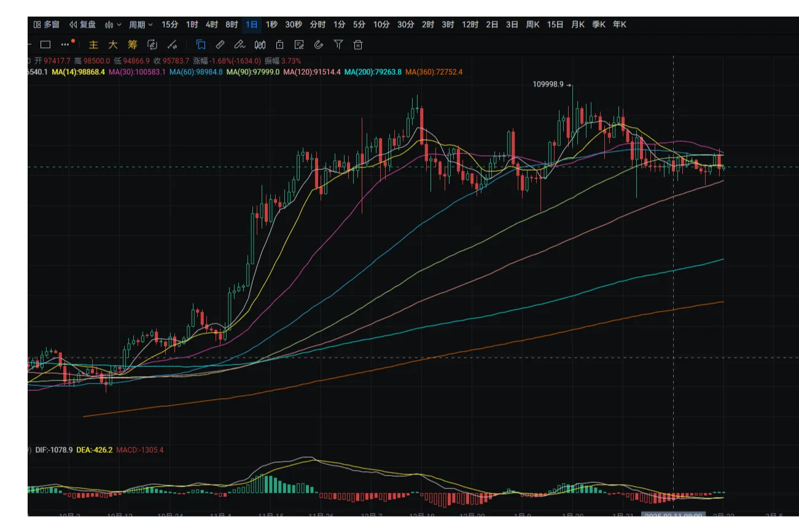Switch to the 1时 timeframe

coord(192,25)
